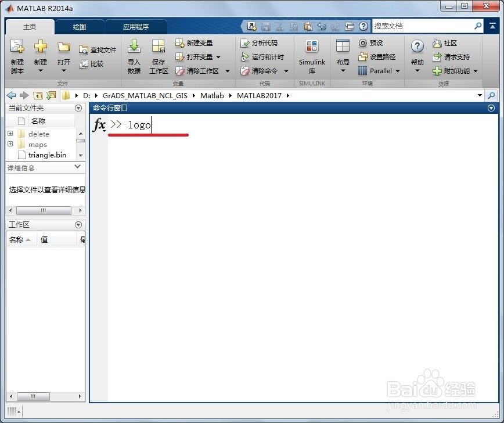This screenshot has width=504, height=423.
Task: Open the New (新建) plus icon
Action: (41, 46)
